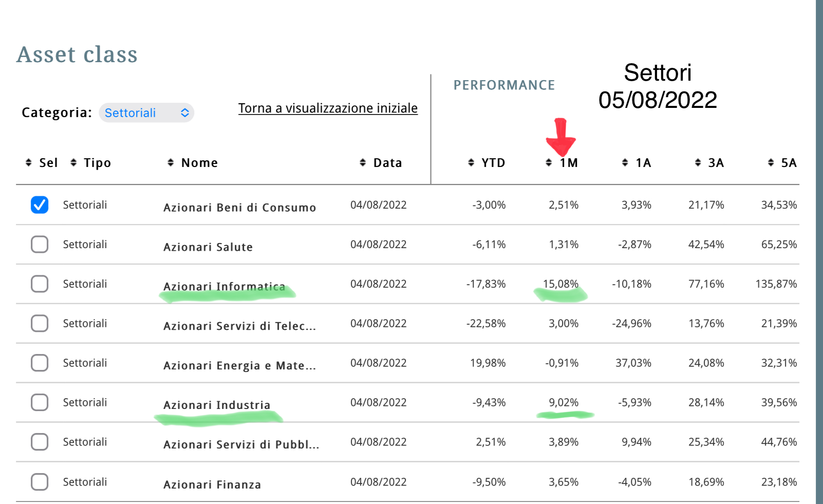
Task: Click the PERFORMANCE section heading
Action: coord(504,85)
